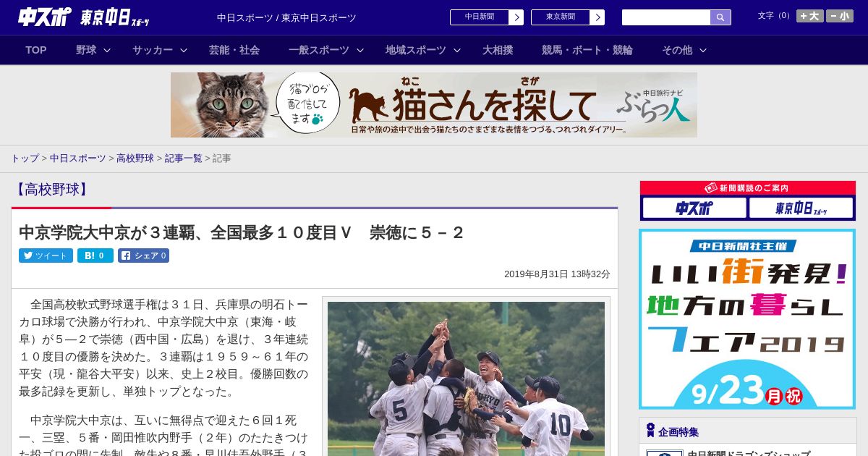The width and height of the screenshot is (868, 456).
Task: Go to 記事一覧 breadcrumb link
Action: [184, 159]
